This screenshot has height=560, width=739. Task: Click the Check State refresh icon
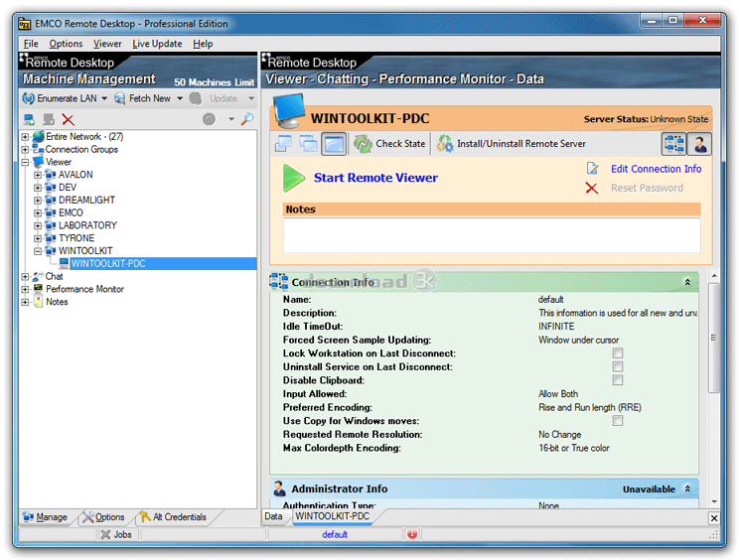363,144
